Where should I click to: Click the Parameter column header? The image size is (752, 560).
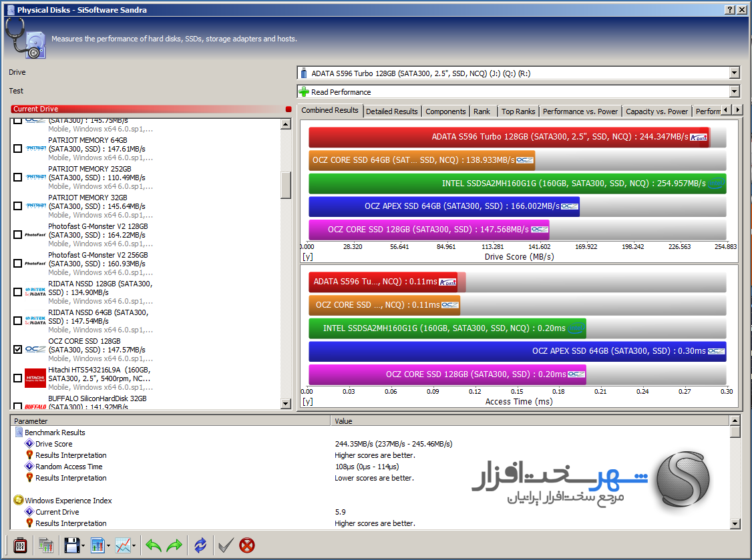(170, 421)
